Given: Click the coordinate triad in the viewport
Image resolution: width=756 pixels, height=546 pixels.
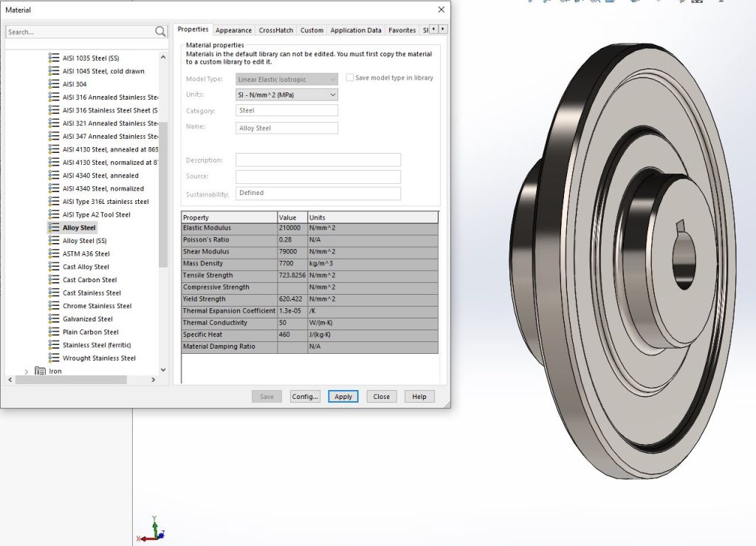Looking at the screenshot, I should (x=151, y=529).
